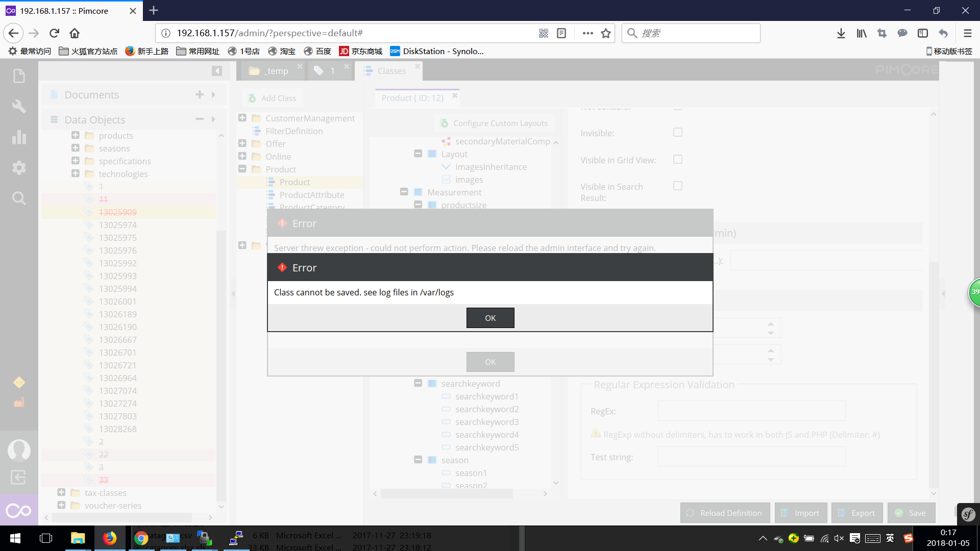Click the horizontal scrollbar under the class tree
The image size is (980, 551).
pyautogui.click(x=447, y=493)
